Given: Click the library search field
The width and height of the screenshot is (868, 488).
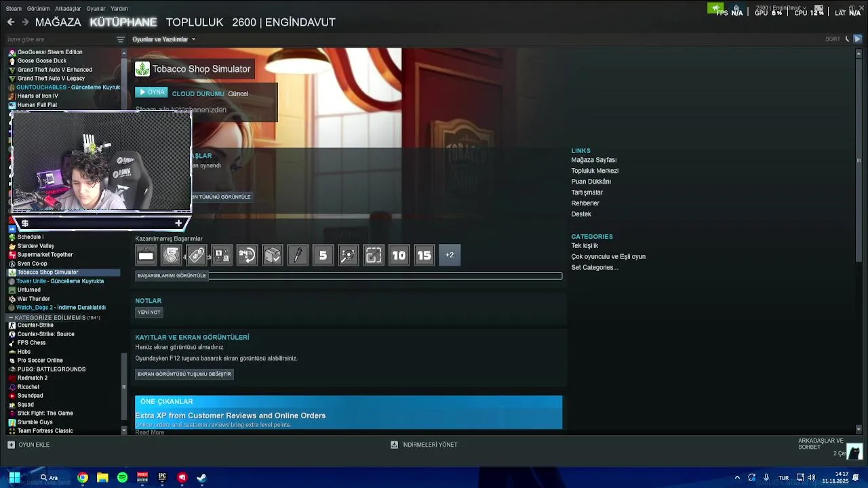Looking at the screenshot, I should pyautogui.click(x=60, y=39).
